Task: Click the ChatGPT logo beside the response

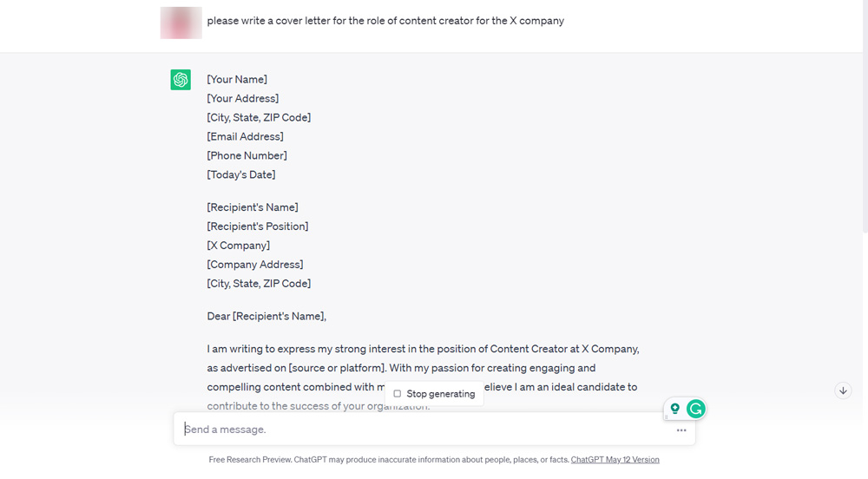Action: point(181,80)
